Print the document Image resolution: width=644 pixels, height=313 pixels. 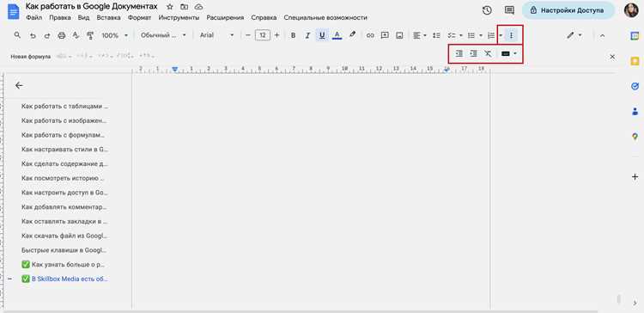click(x=62, y=36)
